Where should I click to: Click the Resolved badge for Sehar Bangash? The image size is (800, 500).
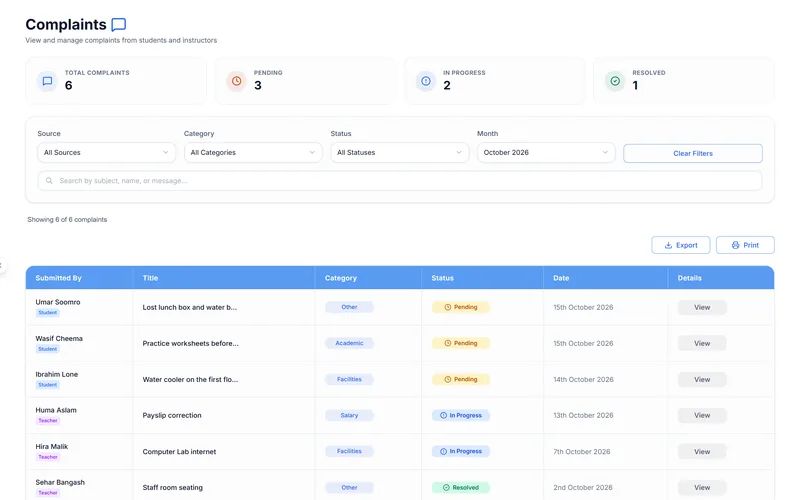[x=461, y=487]
